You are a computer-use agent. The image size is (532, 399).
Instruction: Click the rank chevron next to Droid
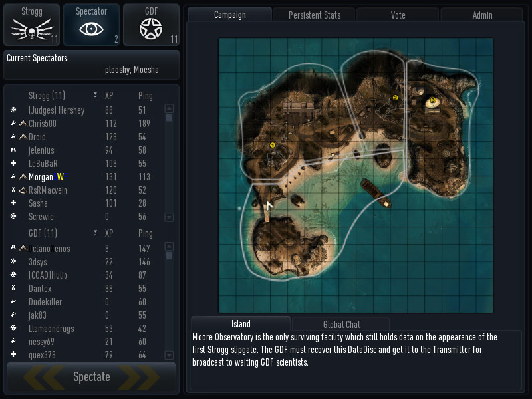pyautogui.click(x=23, y=137)
